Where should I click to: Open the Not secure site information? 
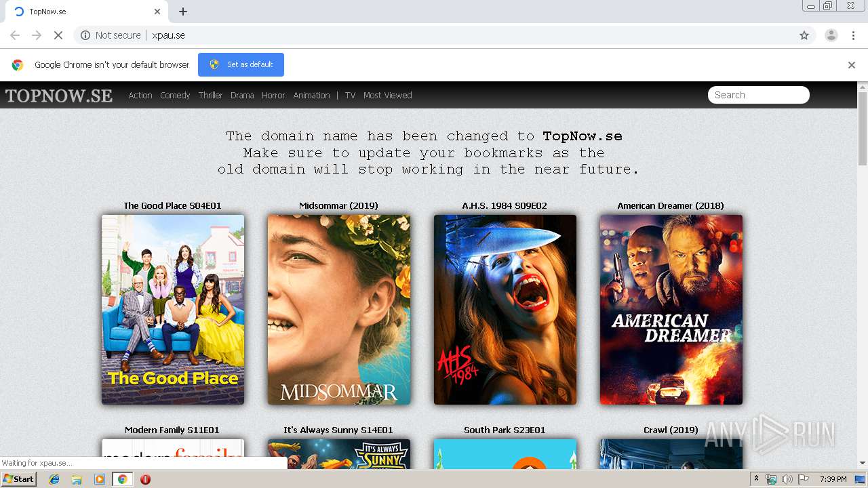[x=111, y=35]
